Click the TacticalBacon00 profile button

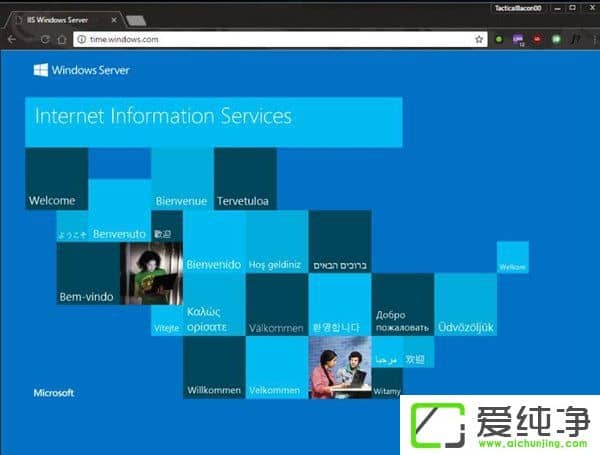[518, 8]
